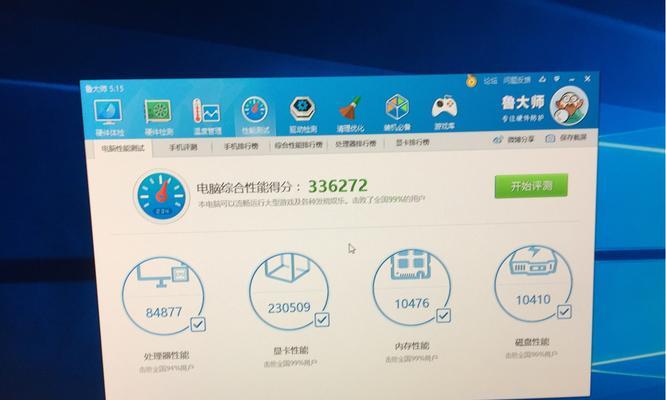666x400 pixels.
Task: Open the 硬件体检 hardware checkup icon
Action: 108,112
